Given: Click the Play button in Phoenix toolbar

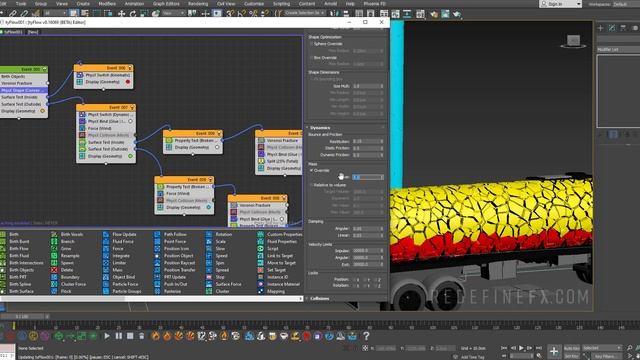Looking at the screenshot, I should [x=107, y=336].
